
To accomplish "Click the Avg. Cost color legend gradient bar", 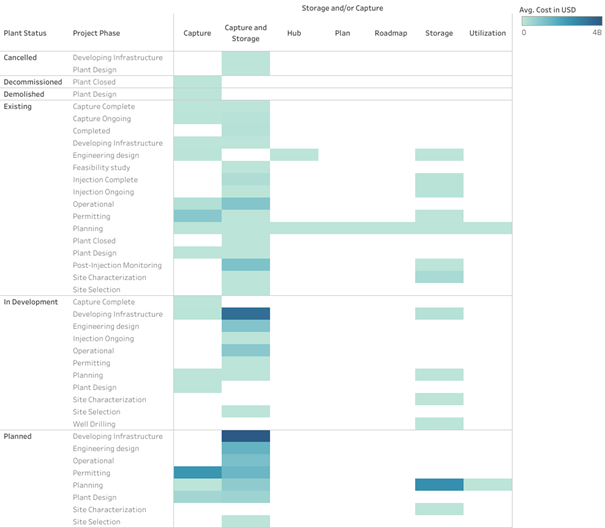I will click(560, 20).
